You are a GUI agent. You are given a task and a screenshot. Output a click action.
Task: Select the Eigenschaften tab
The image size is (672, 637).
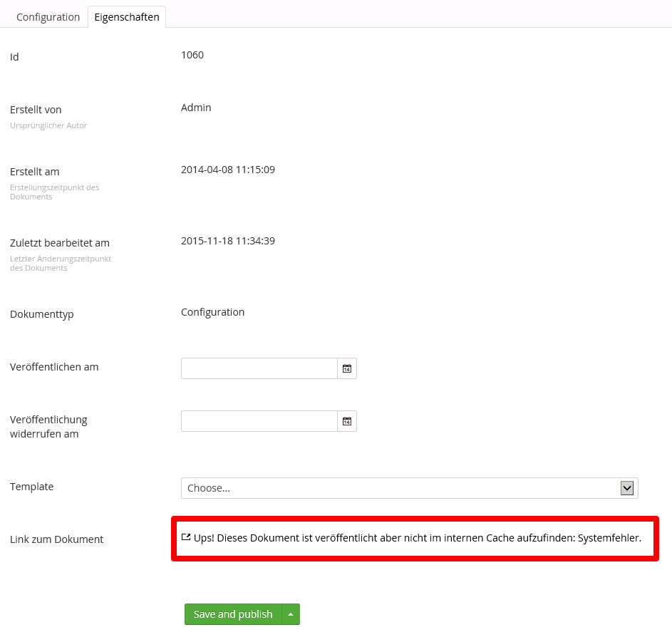pyautogui.click(x=127, y=17)
